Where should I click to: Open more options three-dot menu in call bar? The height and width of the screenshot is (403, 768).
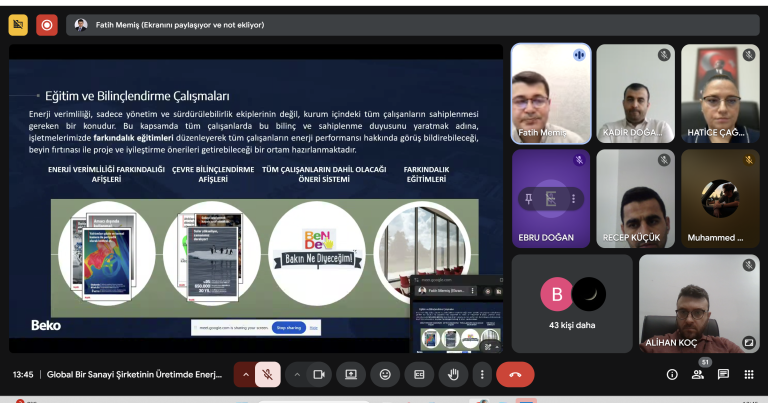pyautogui.click(x=482, y=374)
